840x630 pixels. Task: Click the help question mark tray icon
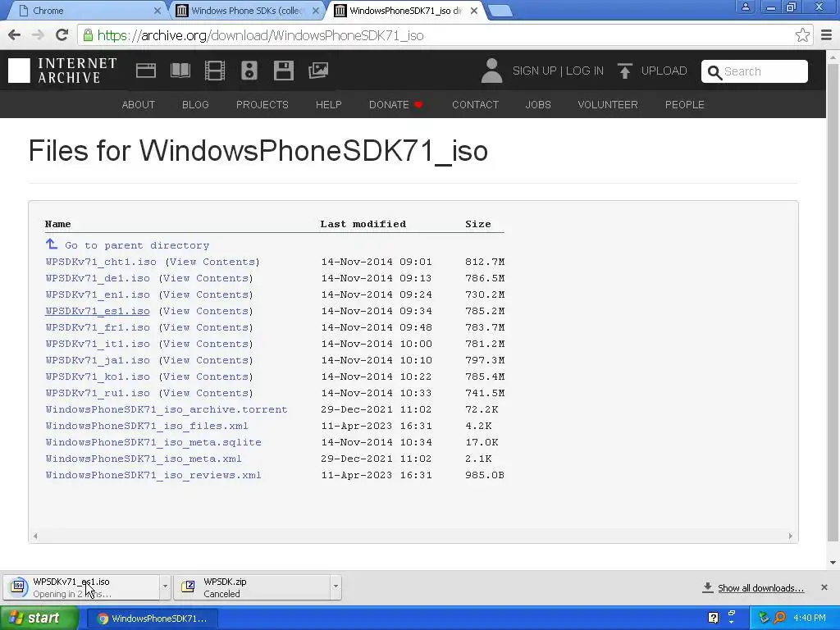point(713,618)
